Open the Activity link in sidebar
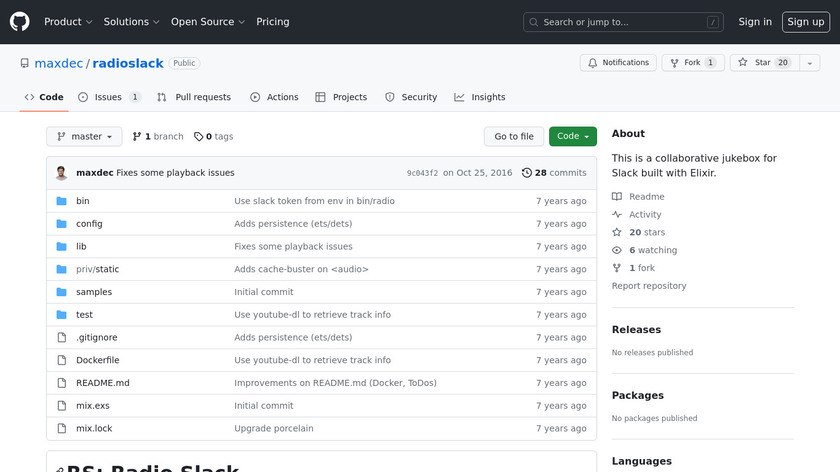This screenshot has height=472, width=840. point(645,215)
